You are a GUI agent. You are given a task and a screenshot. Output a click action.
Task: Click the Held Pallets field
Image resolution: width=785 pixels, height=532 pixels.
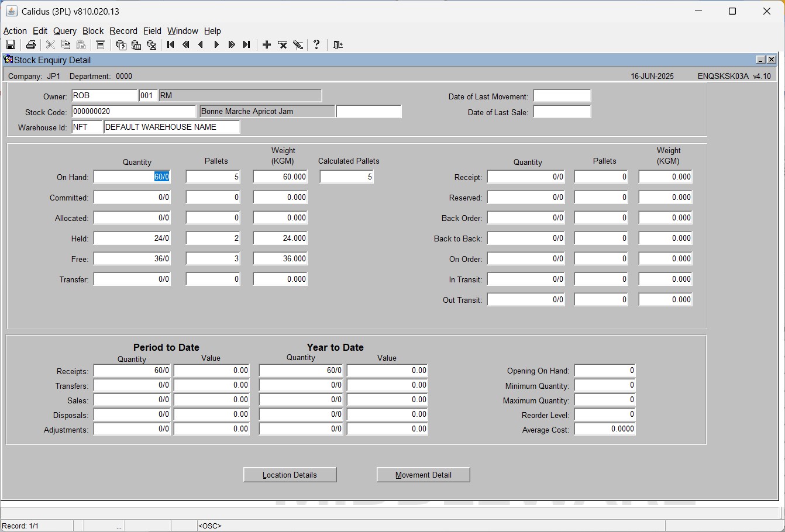pyautogui.click(x=213, y=239)
